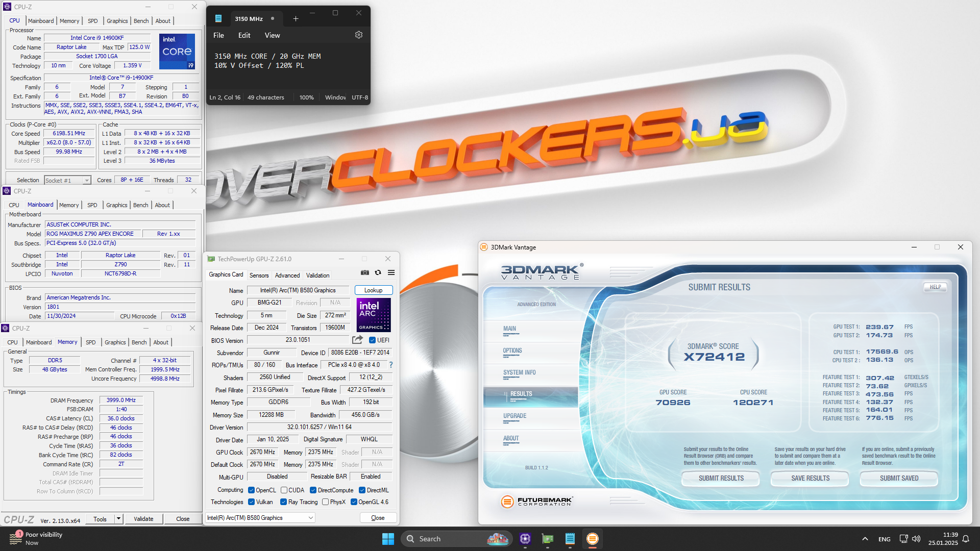Click the 3DMark Vantage taskbar icon
Viewport: 980px width, 551px height.
[x=593, y=539]
